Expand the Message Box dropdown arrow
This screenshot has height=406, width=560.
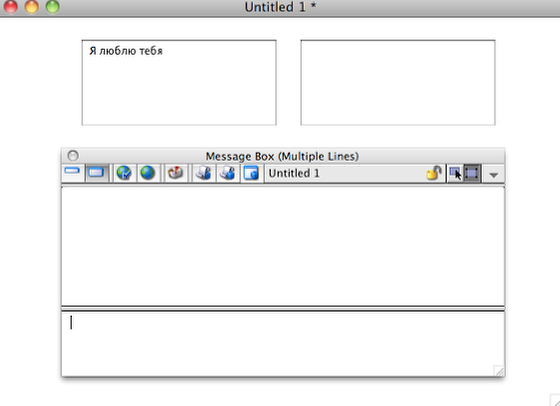[494, 175]
